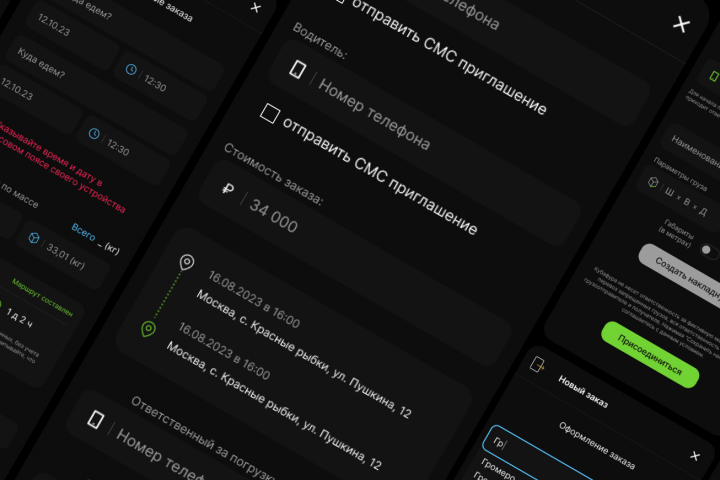Click the cube icon in the Ш x В x Д field
Screen dimensions: 720x480
[x=653, y=182]
